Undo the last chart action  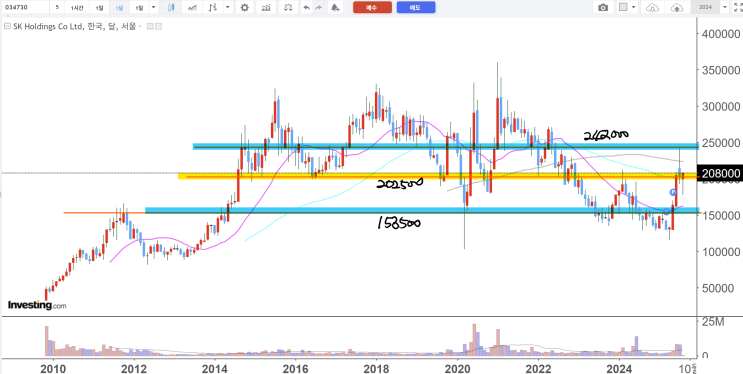pyautogui.click(x=307, y=7)
